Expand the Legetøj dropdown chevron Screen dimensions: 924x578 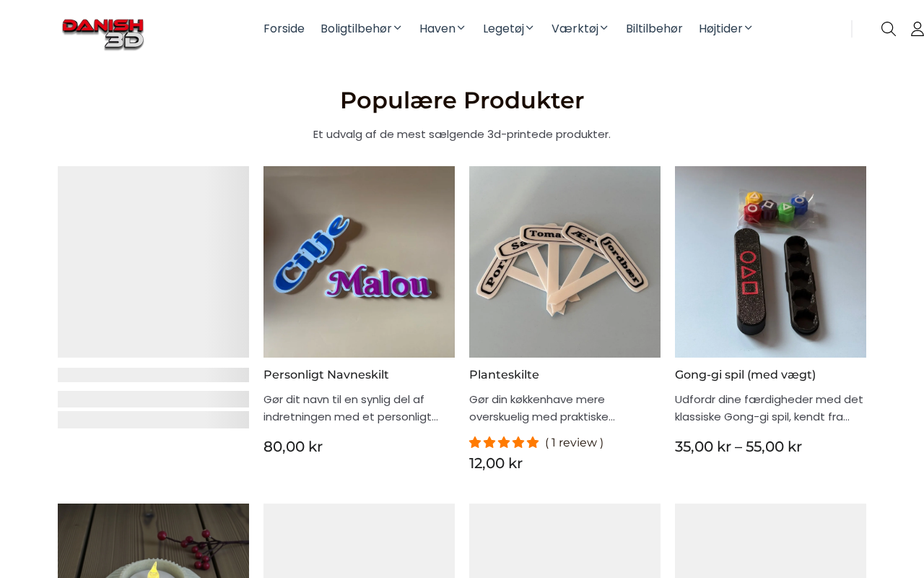530,28
